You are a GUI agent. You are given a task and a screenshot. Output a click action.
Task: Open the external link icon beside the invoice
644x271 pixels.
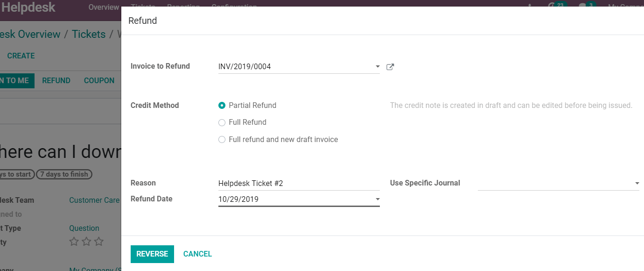click(390, 67)
